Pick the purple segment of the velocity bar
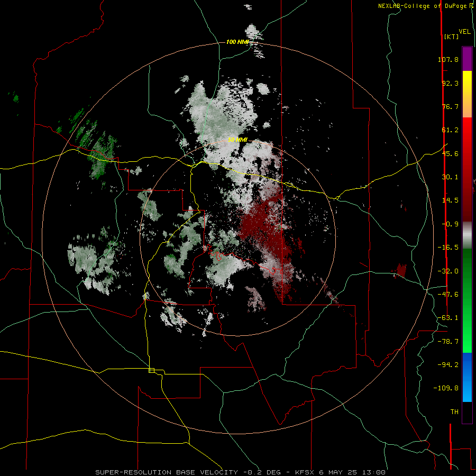This screenshot has width=476, height=476. click(467, 59)
